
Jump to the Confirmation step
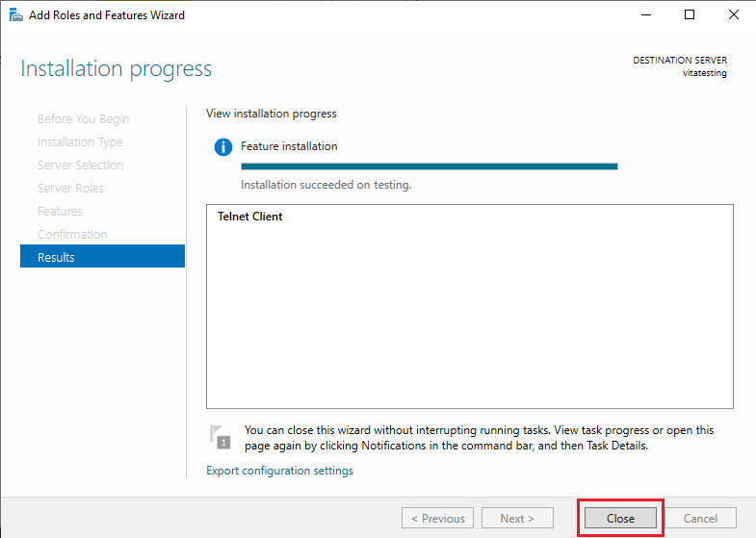pyautogui.click(x=72, y=235)
